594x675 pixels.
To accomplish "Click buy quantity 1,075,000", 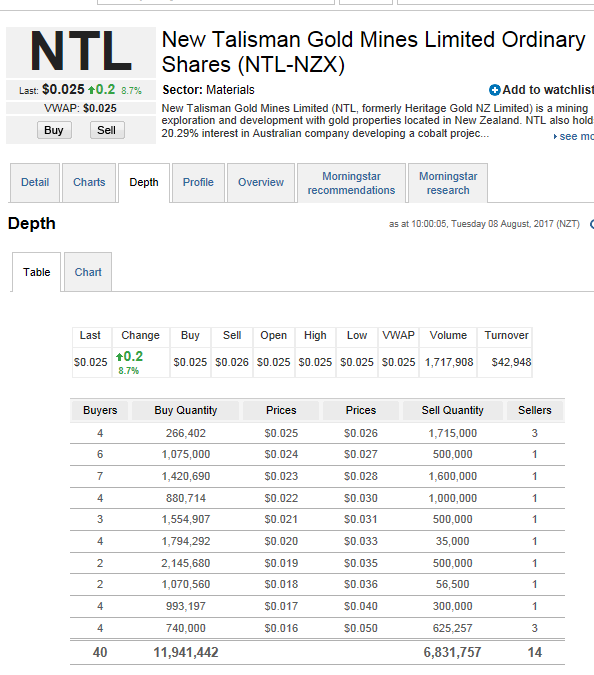I will (186, 455).
